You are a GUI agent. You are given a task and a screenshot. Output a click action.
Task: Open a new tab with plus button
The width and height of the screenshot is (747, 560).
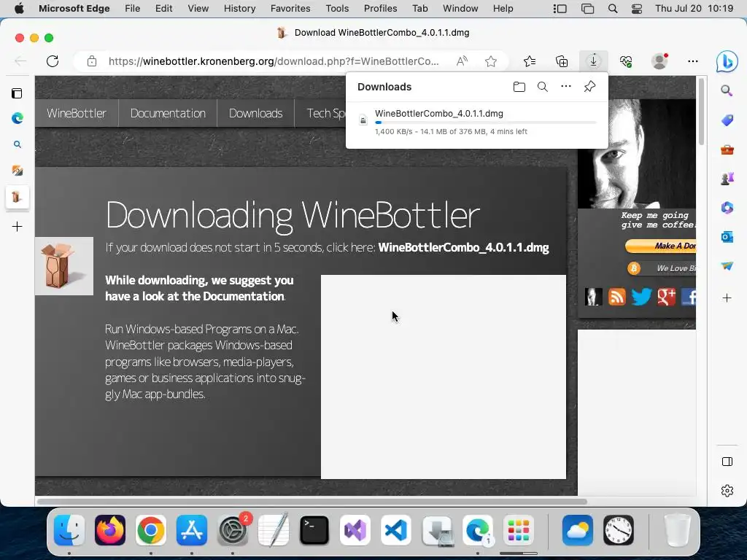click(18, 226)
